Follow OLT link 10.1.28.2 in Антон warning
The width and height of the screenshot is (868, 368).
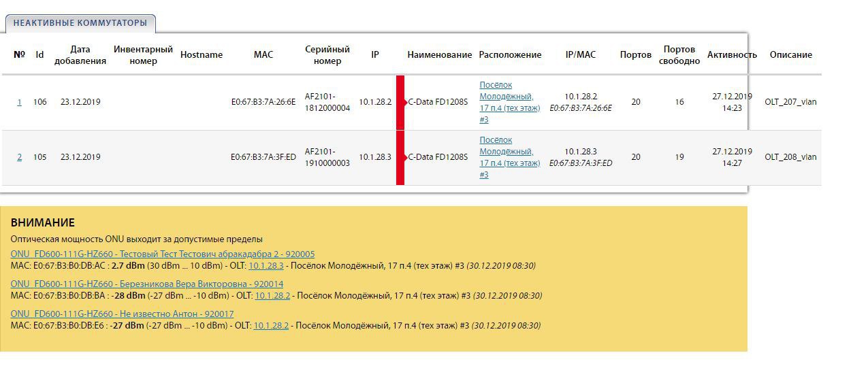(x=271, y=325)
